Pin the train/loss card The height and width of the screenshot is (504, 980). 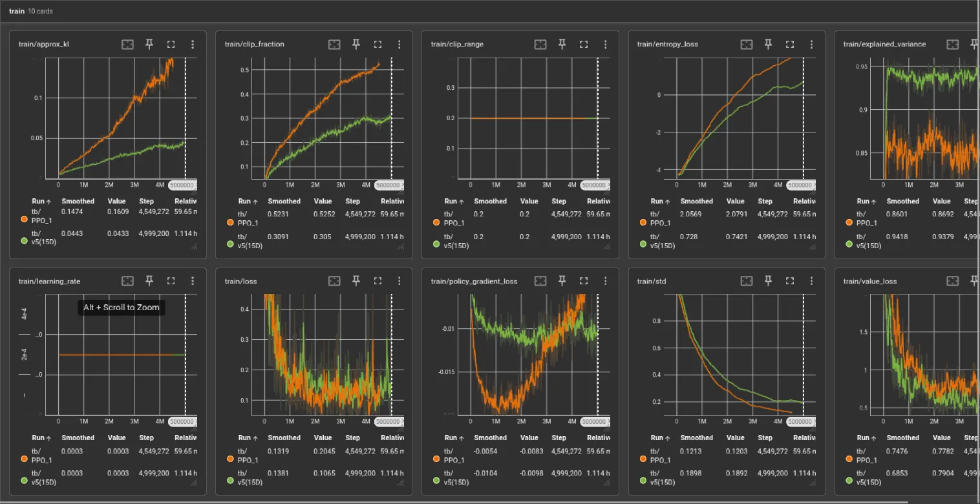pyautogui.click(x=356, y=281)
